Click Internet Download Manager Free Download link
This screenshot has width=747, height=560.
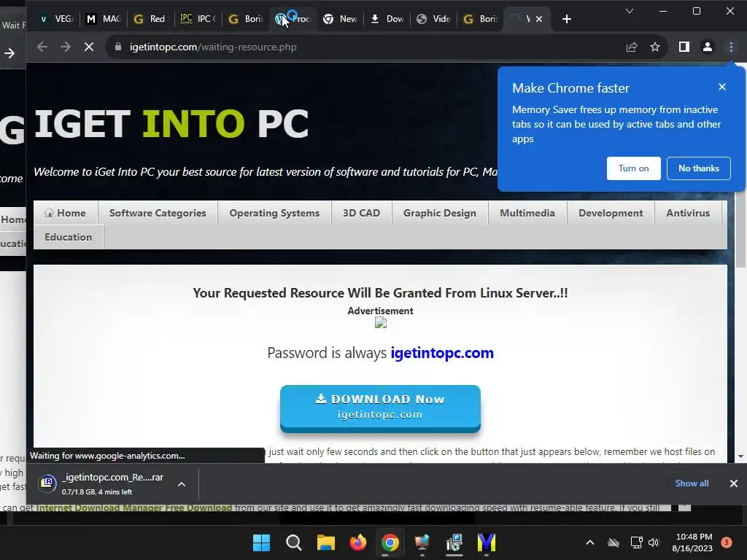134,507
